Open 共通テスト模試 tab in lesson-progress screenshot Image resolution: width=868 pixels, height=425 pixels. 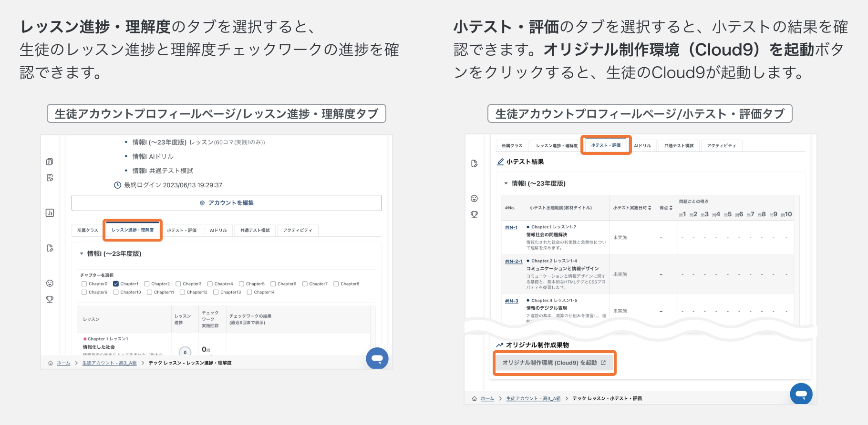pyautogui.click(x=255, y=230)
